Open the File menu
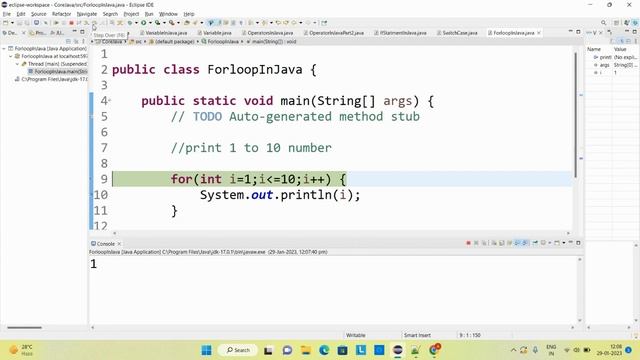Image resolution: width=640 pixels, height=360 pixels. [7, 14]
